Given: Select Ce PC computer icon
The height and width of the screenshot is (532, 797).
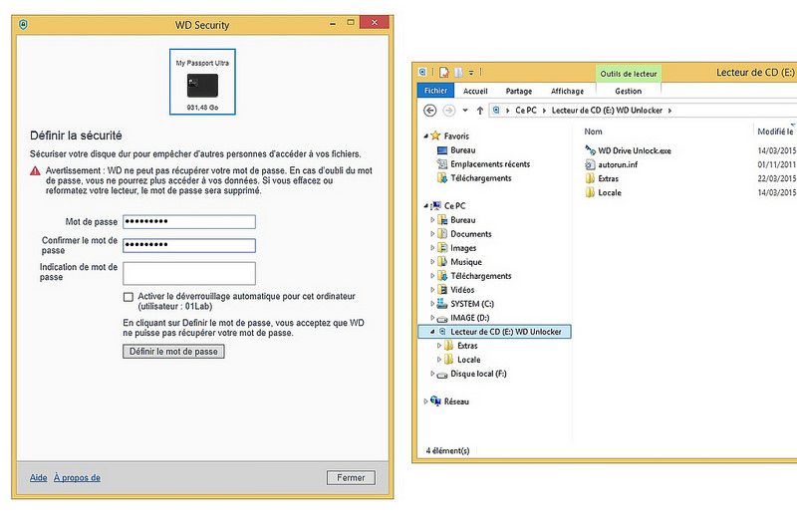Looking at the screenshot, I should 435,206.
